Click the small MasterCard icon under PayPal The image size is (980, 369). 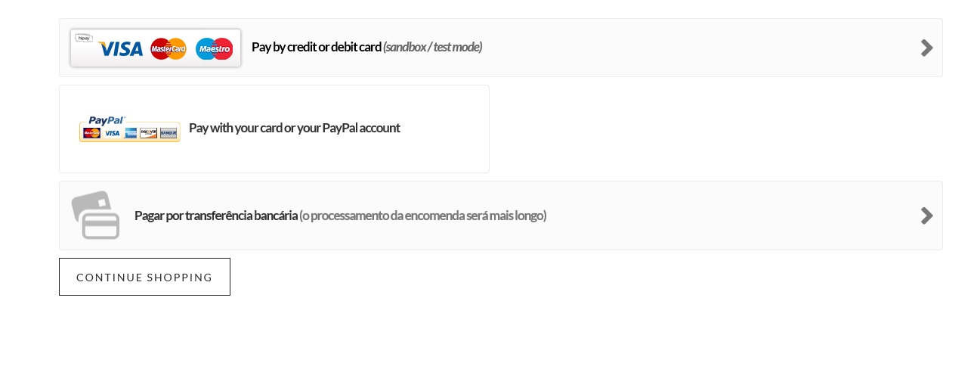(91, 133)
